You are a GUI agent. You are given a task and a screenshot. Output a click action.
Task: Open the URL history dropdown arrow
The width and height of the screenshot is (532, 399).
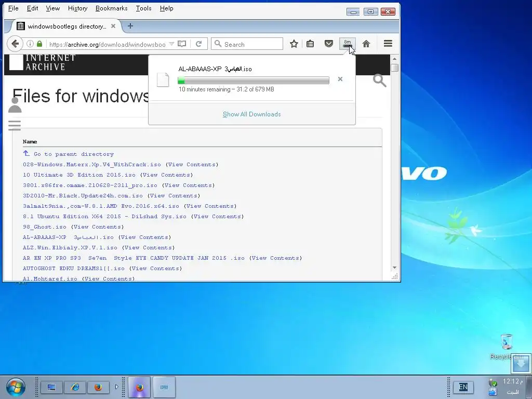point(171,44)
